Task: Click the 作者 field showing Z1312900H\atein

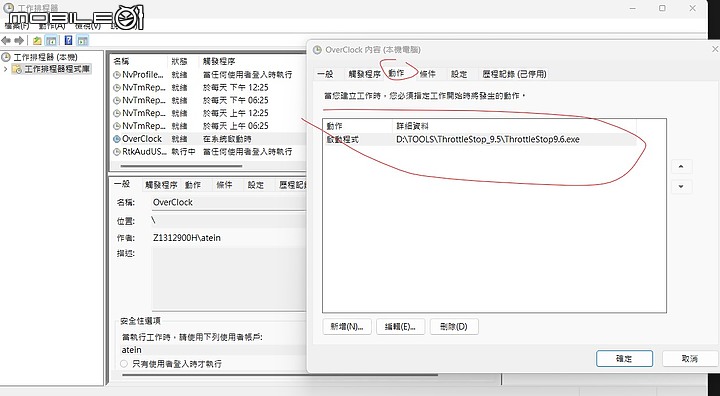Action: tap(229, 238)
